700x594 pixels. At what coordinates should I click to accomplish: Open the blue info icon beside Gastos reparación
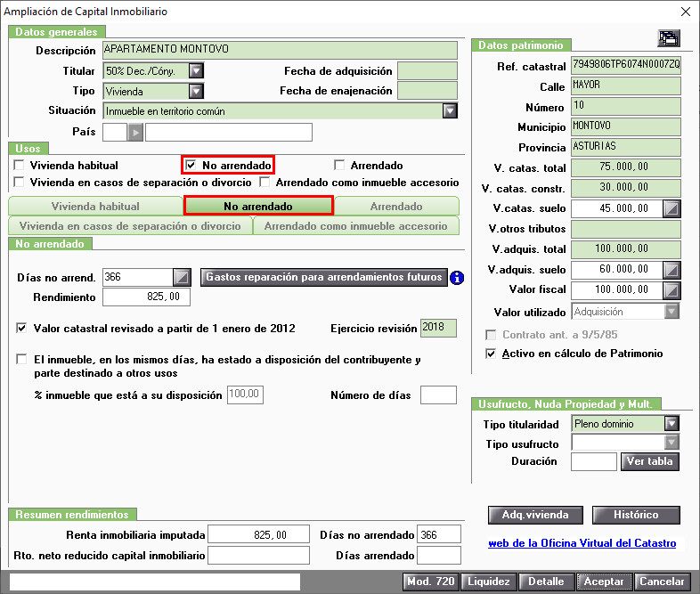[457, 278]
